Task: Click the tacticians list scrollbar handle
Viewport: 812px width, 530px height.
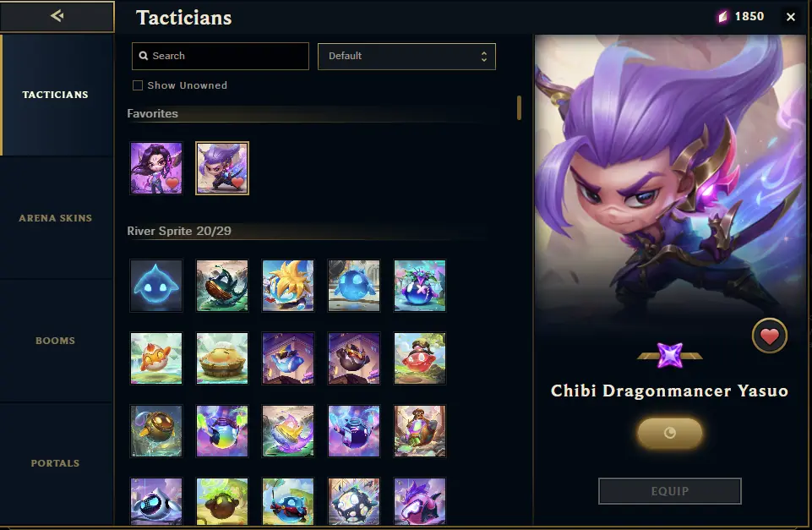Action: coord(519,107)
